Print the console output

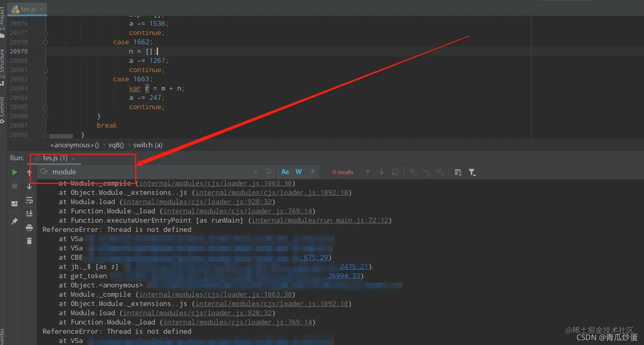[x=29, y=227]
